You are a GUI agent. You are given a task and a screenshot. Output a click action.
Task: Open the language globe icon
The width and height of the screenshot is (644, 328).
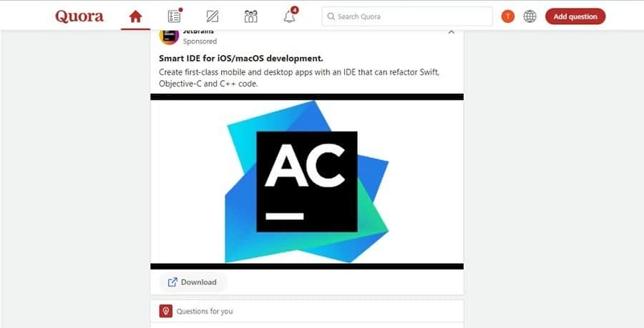530,16
